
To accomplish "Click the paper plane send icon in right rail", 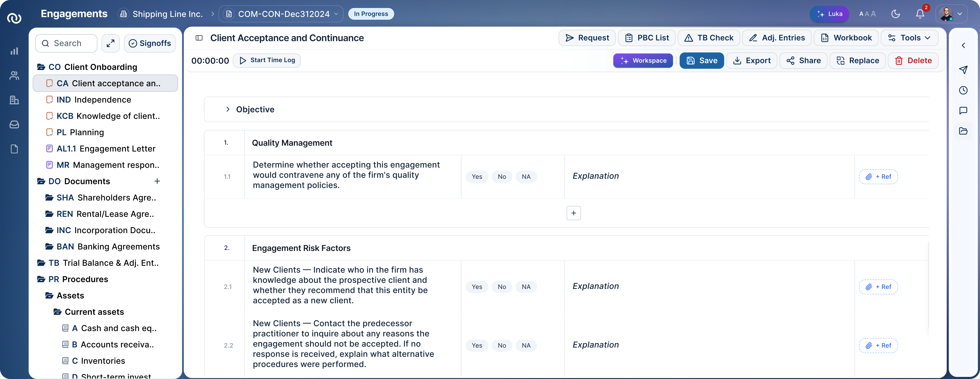I will pyautogui.click(x=963, y=70).
